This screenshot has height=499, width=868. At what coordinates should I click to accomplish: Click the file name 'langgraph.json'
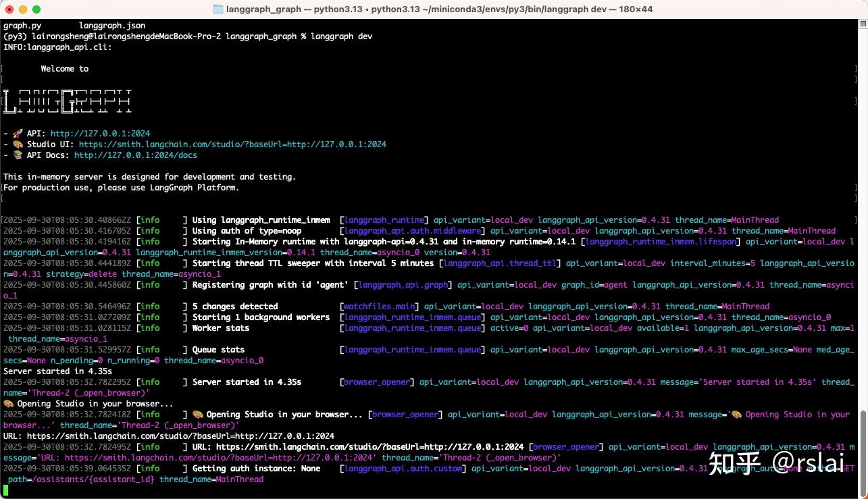coord(112,26)
